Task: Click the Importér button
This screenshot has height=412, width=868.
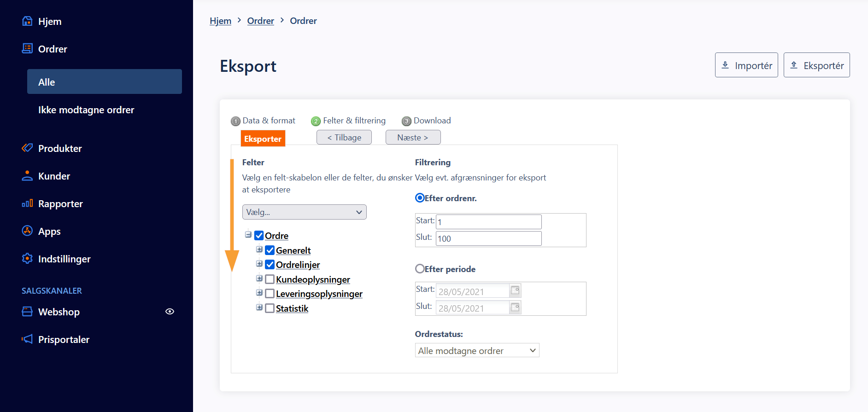Action: click(x=746, y=65)
